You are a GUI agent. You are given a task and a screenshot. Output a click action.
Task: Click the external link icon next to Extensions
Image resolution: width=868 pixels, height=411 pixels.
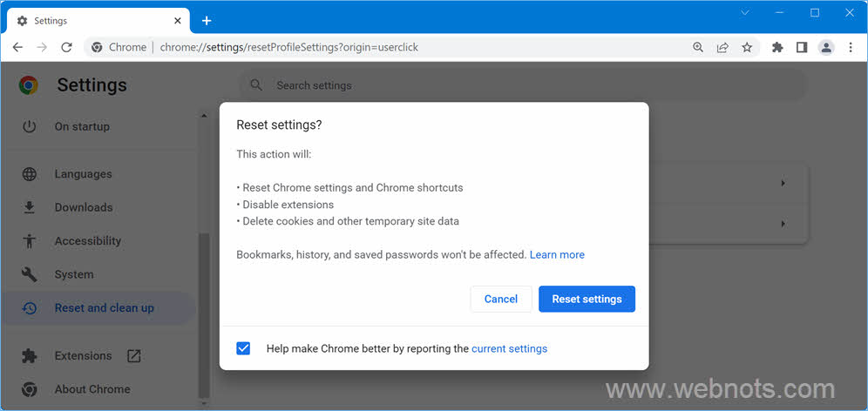pyautogui.click(x=133, y=356)
